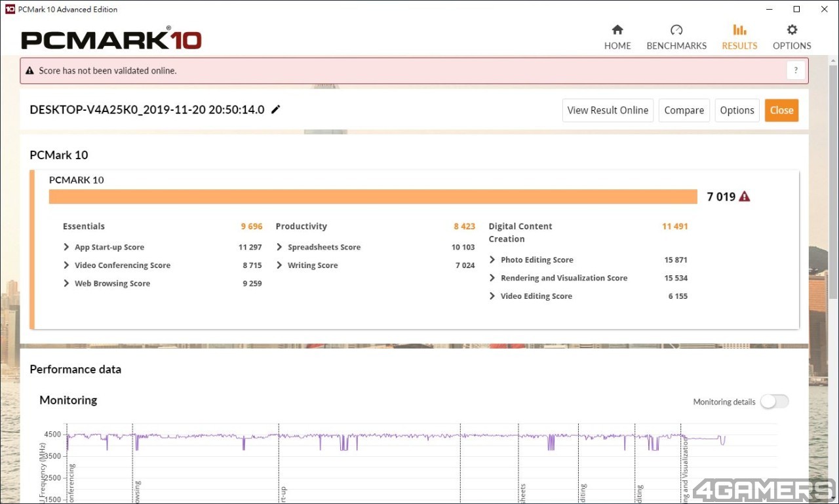Screen dimensions: 839x504
Task: Click Rendering value 15 534
Action: (676, 278)
